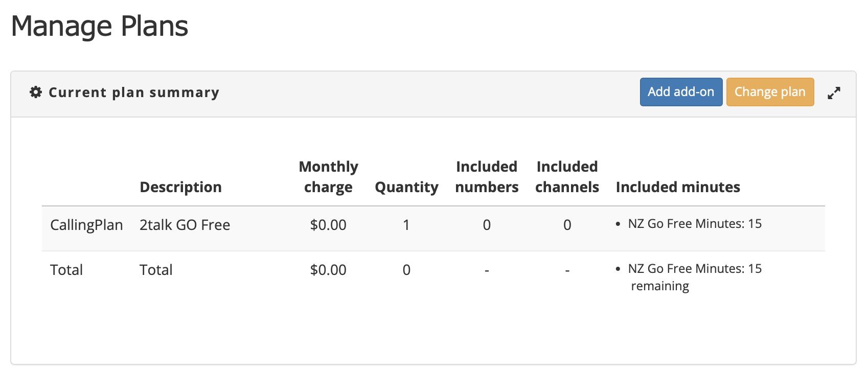Click NZ Go Free Minutes: 15 remaining
This screenshot has width=868, height=371.
[695, 277]
